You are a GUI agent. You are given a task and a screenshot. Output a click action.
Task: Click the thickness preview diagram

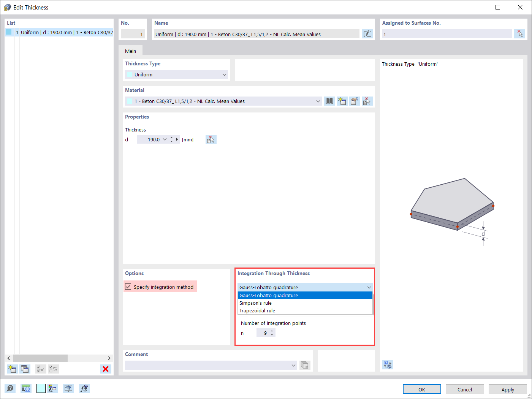[452, 212]
